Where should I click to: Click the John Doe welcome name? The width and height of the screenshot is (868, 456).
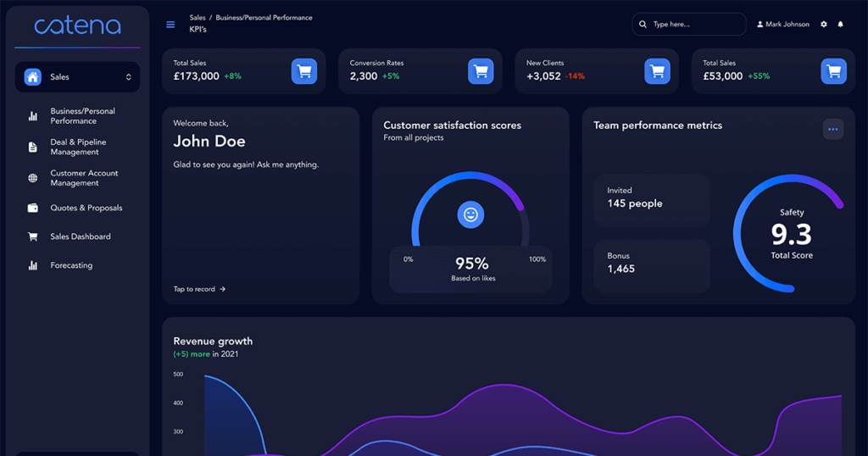point(209,141)
